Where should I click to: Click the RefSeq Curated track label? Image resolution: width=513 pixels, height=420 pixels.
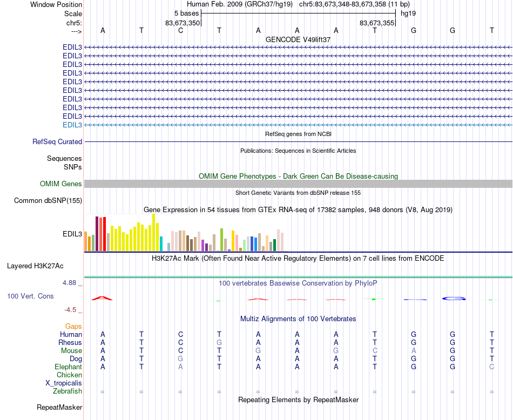point(57,141)
